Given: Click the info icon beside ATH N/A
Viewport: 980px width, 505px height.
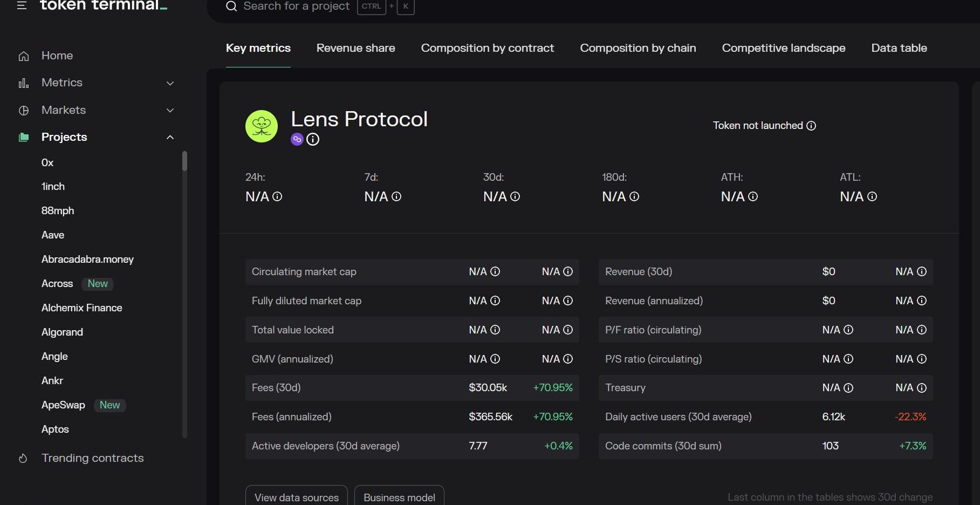Looking at the screenshot, I should 753,196.
